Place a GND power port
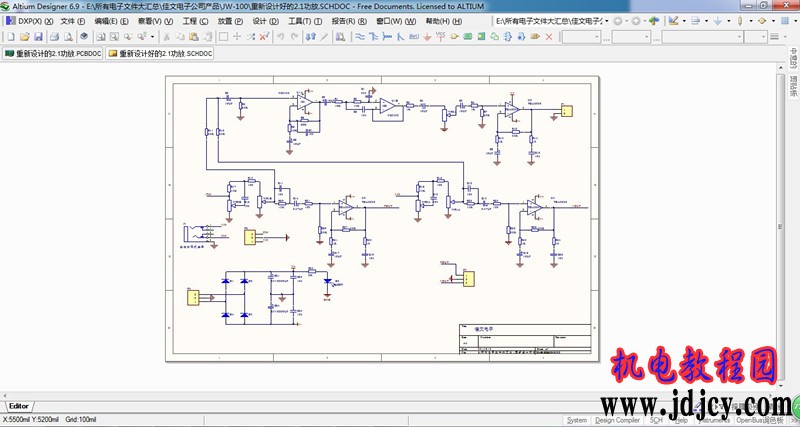This screenshot has width=800, height=427. point(428,37)
